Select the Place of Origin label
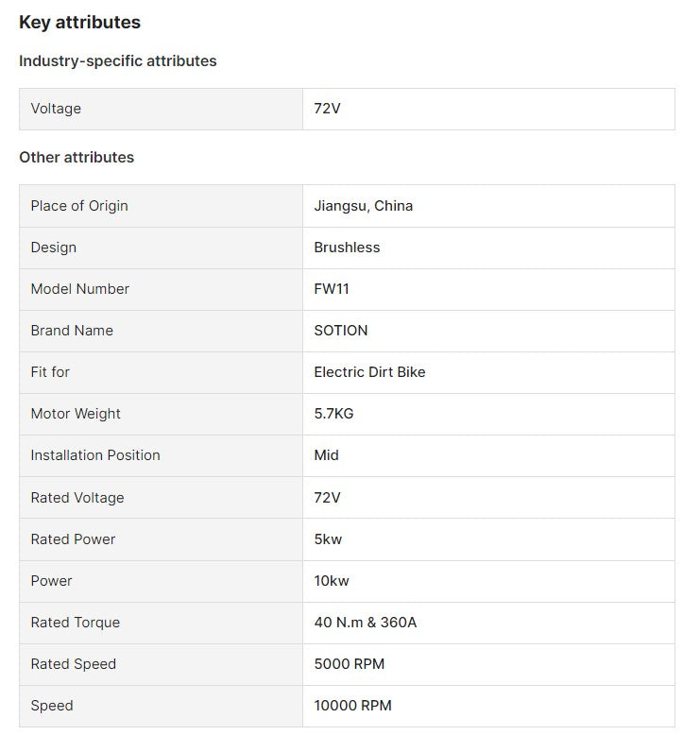Viewport: 700px width, 735px height. tap(79, 206)
